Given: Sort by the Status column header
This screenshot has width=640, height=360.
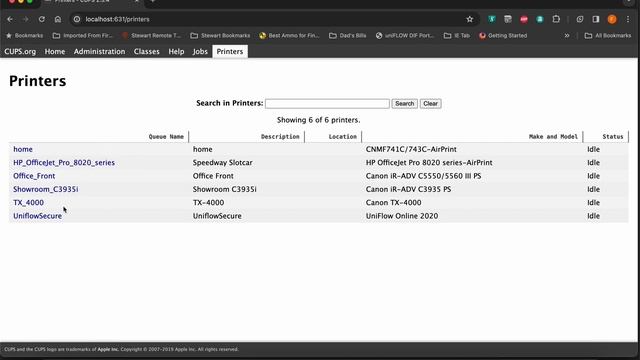Looking at the screenshot, I should point(613,137).
